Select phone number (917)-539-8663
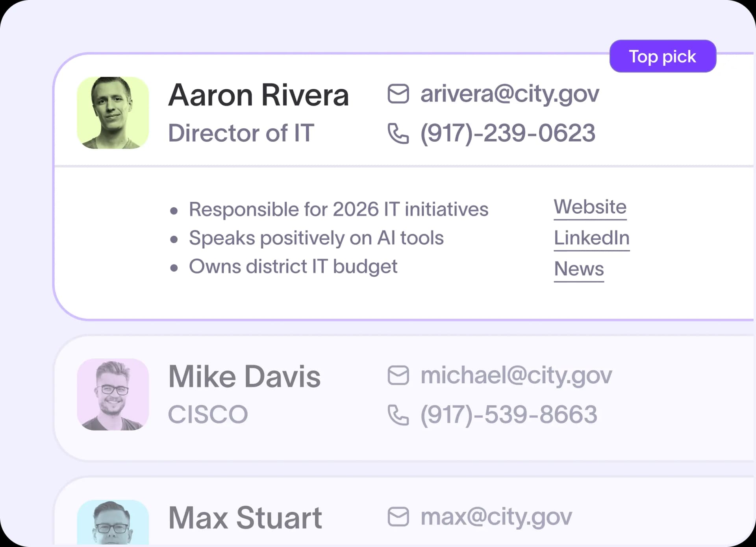756x547 pixels. pyautogui.click(x=509, y=415)
